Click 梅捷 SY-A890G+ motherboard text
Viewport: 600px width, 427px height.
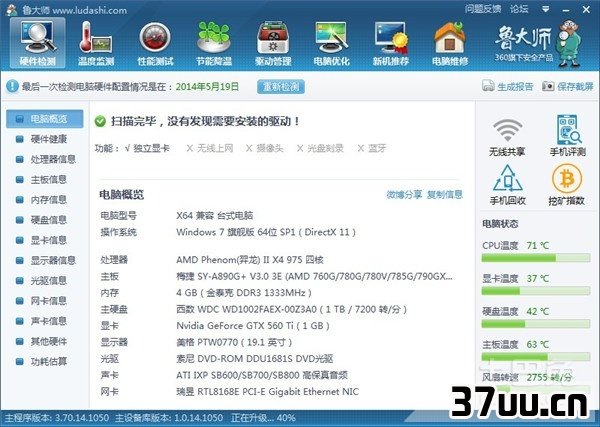tap(314, 276)
